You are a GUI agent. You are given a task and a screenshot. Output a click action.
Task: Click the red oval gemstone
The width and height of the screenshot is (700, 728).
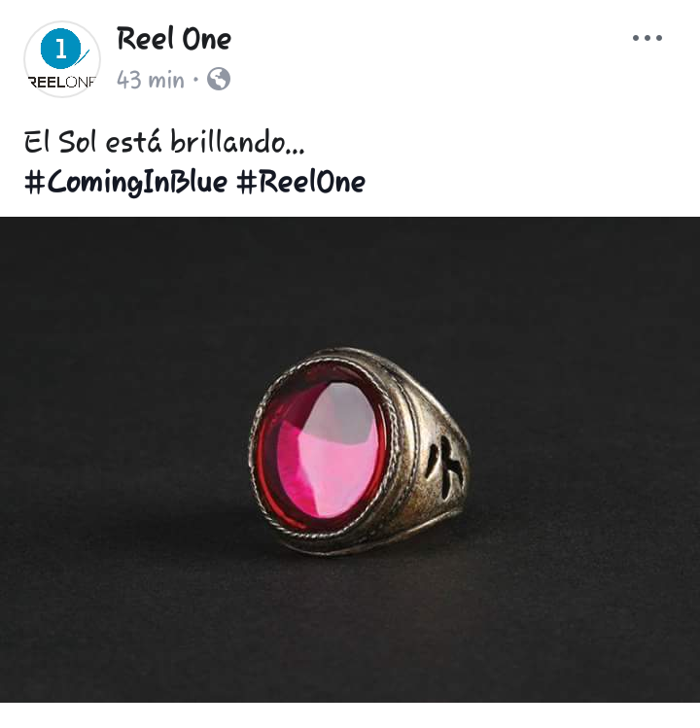[x=322, y=448]
